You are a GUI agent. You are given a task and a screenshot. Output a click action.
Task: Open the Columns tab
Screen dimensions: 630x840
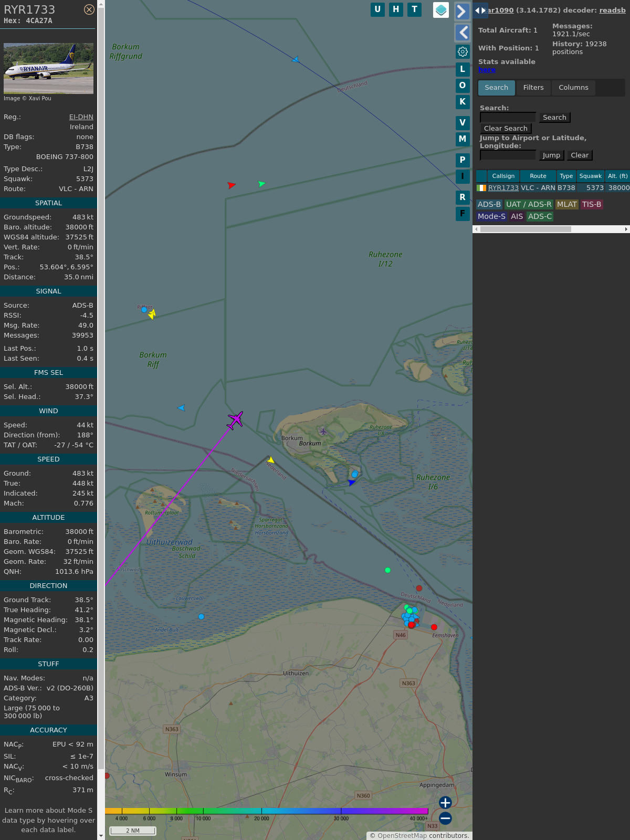click(573, 88)
